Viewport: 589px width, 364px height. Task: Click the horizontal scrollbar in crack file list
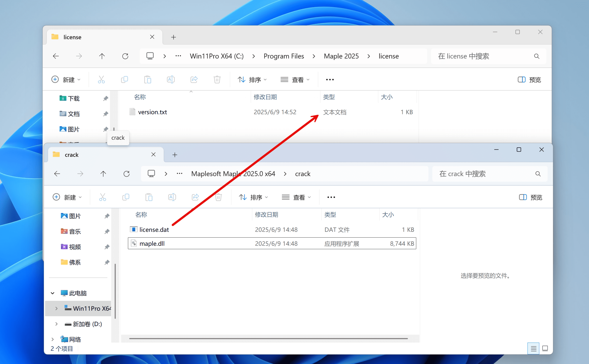click(x=268, y=338)
